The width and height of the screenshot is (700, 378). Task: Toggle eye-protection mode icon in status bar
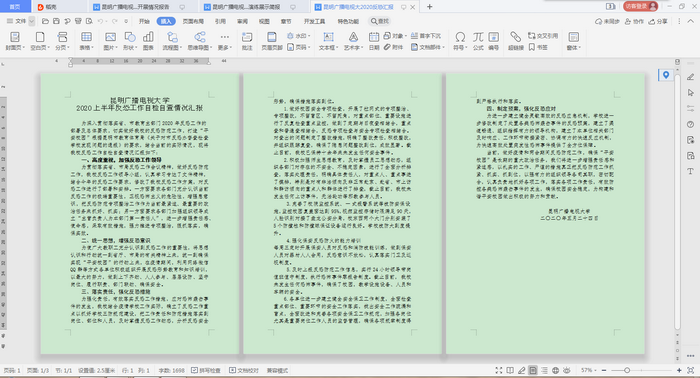(567, 370)
